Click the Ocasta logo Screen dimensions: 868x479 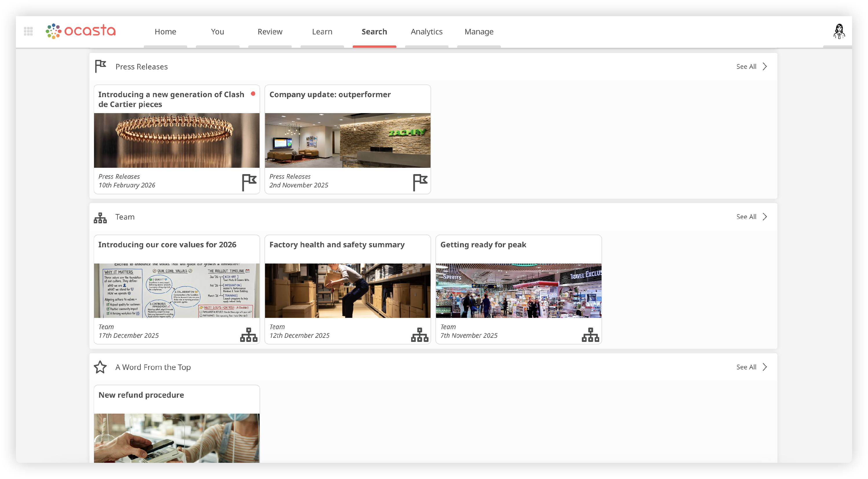81,31
